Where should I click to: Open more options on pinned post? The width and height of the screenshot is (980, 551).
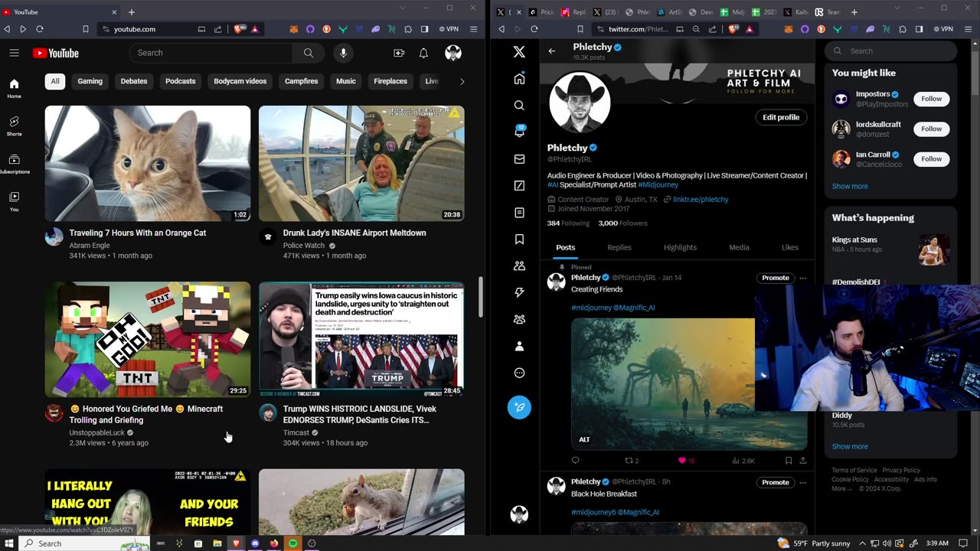click(x=803, y=278)
